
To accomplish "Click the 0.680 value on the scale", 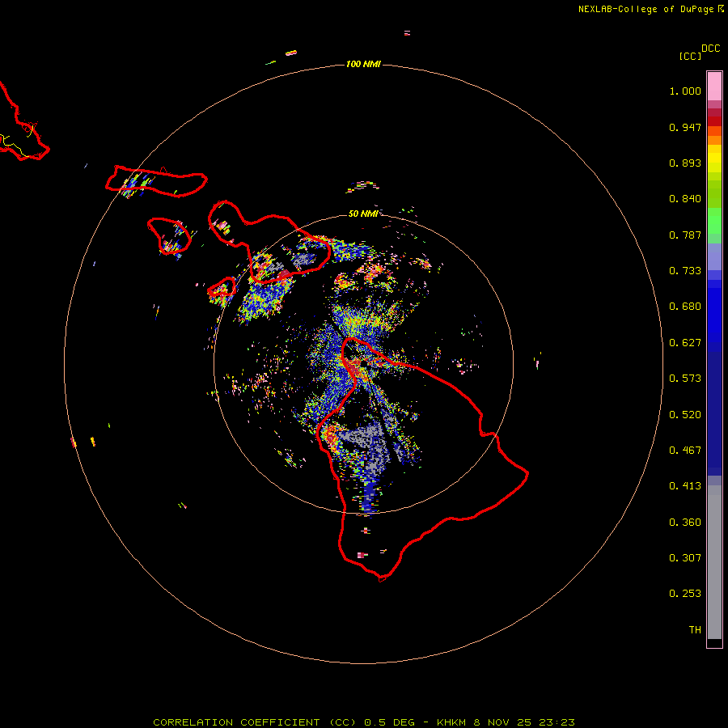I will [685, 307].
